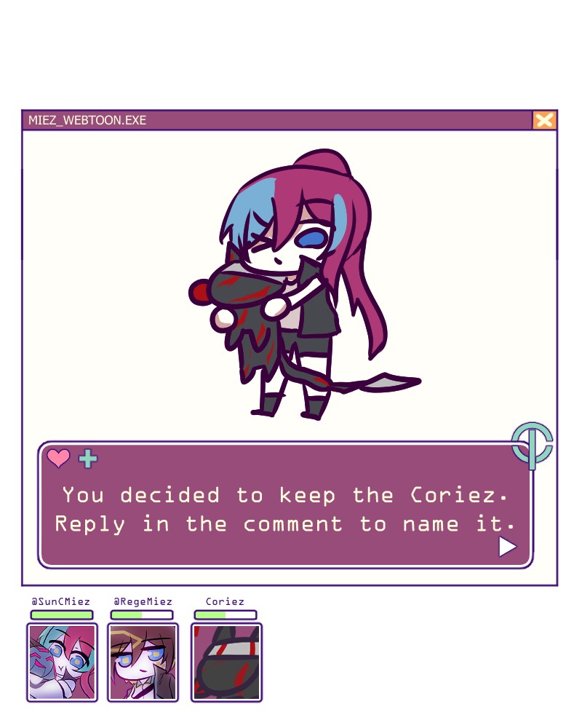
Task: Click the @RegeMiez health bar
Action: coord(142,614)
